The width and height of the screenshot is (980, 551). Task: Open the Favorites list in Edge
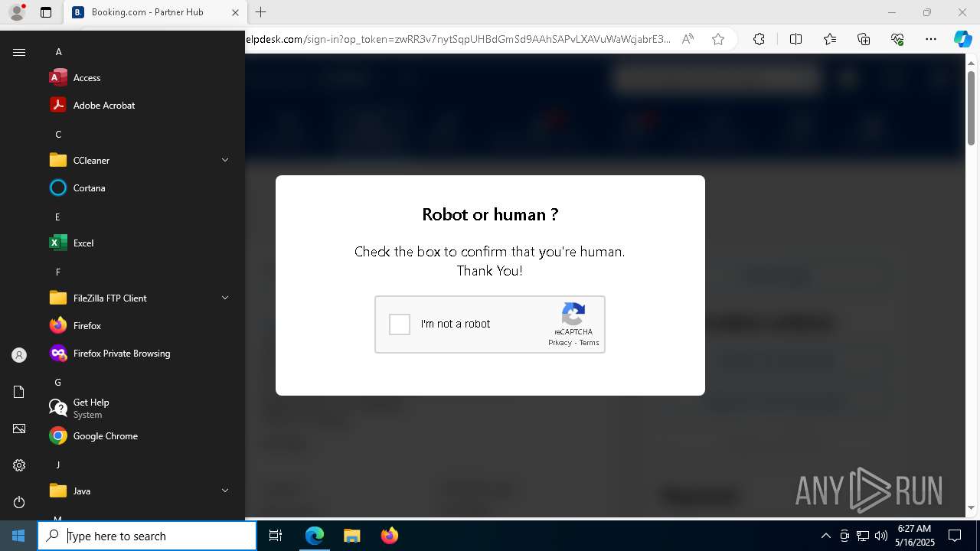(x=830, y=39)
